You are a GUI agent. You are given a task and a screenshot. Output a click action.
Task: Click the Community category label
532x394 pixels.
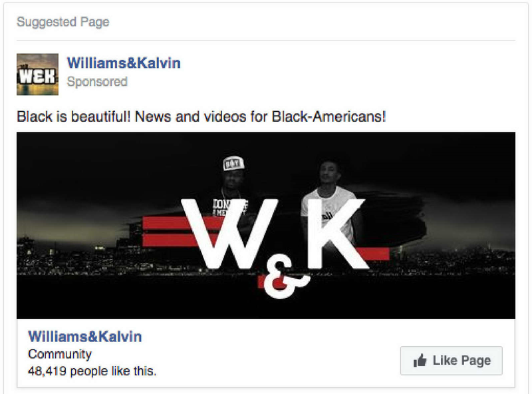point(60,354)
